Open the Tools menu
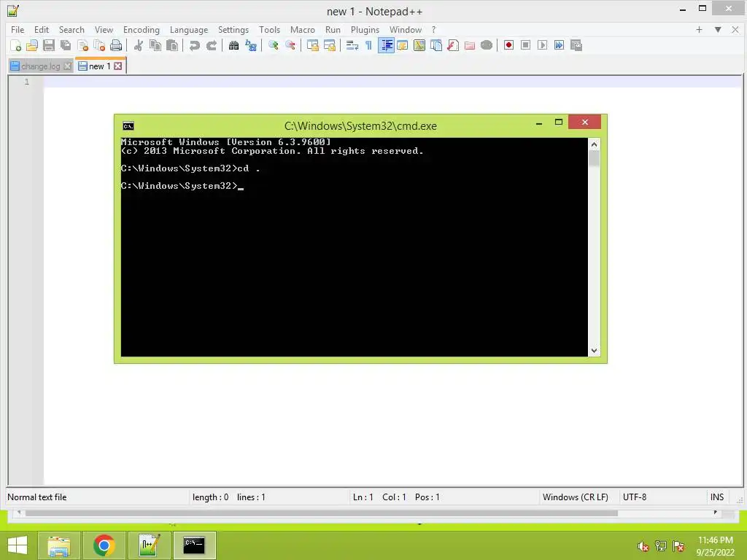This screenshot has height=560, width=747. coord(270,29)
